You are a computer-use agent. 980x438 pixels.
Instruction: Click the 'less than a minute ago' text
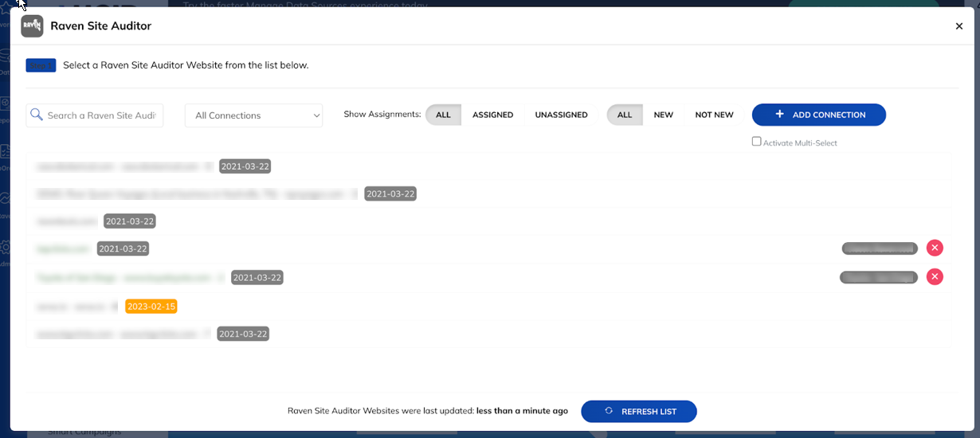tap(522, 411)
